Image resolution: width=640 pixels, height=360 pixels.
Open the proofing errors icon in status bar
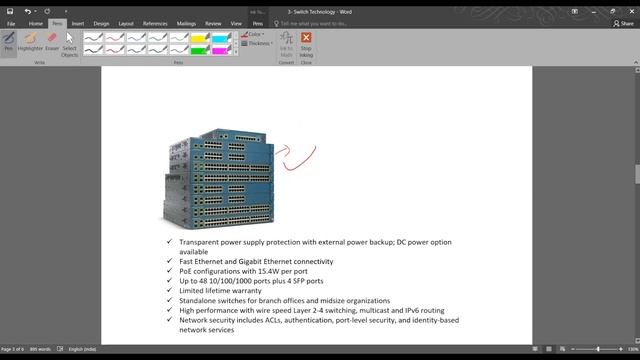[x=60, y=349]
